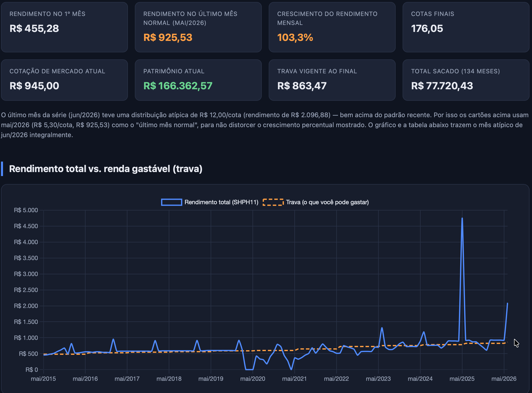Click the R$ 0 y-axis label
Viewport: 532px width, 393px height.
click(x=32, y=370)
